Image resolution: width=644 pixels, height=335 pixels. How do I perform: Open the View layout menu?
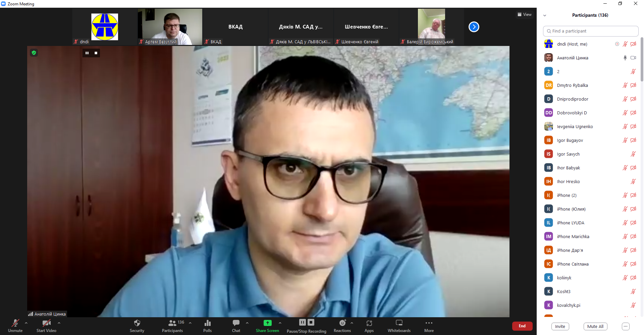(x=525, y=14)
